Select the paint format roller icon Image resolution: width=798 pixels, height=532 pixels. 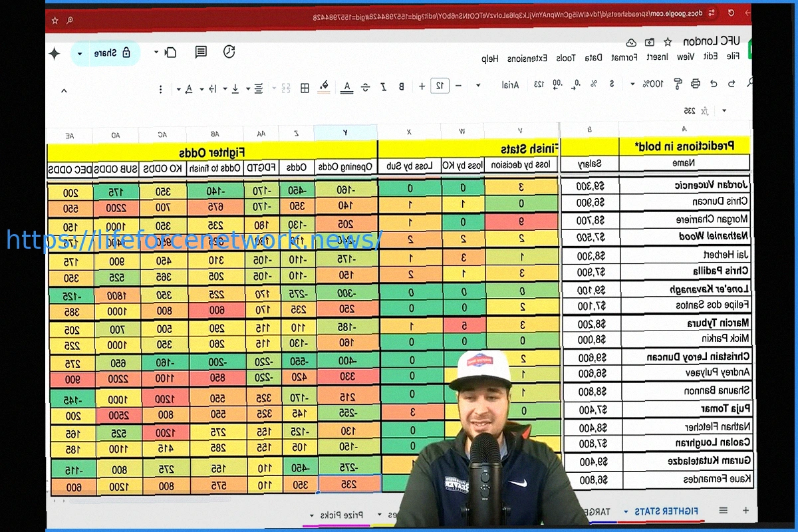pos(678,84)
